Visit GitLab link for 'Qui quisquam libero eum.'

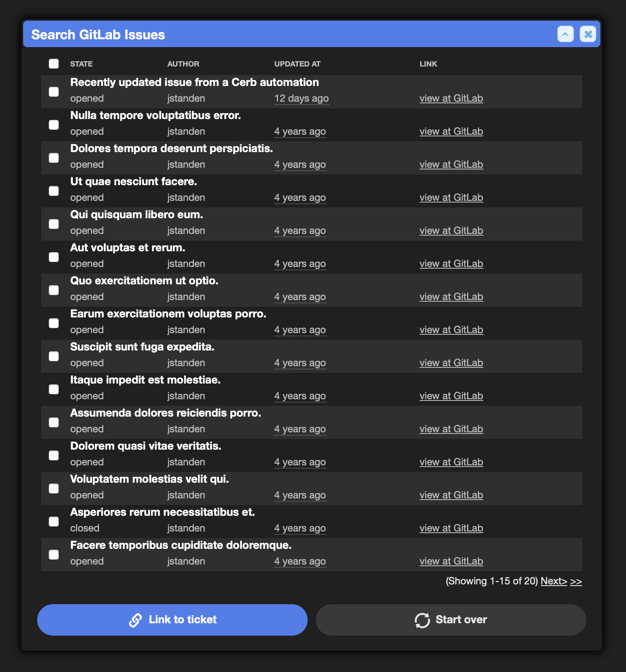(x=451, y=231)
